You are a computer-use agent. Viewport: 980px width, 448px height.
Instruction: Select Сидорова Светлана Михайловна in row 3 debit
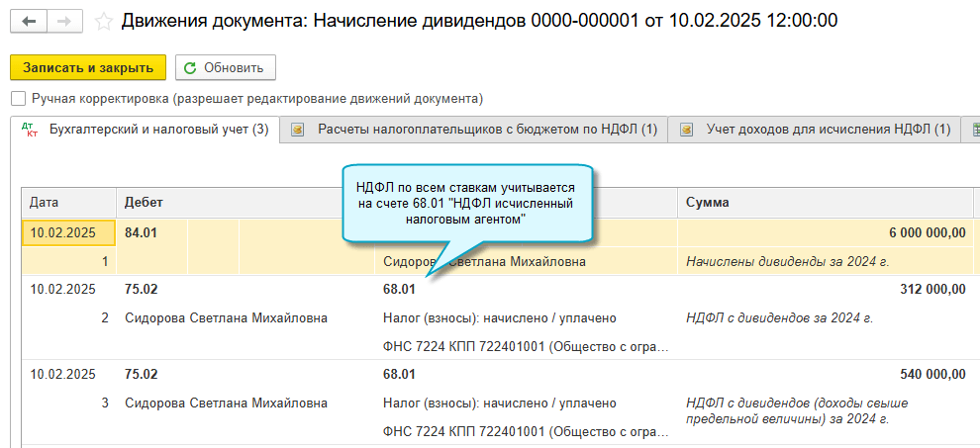(226, 403)
